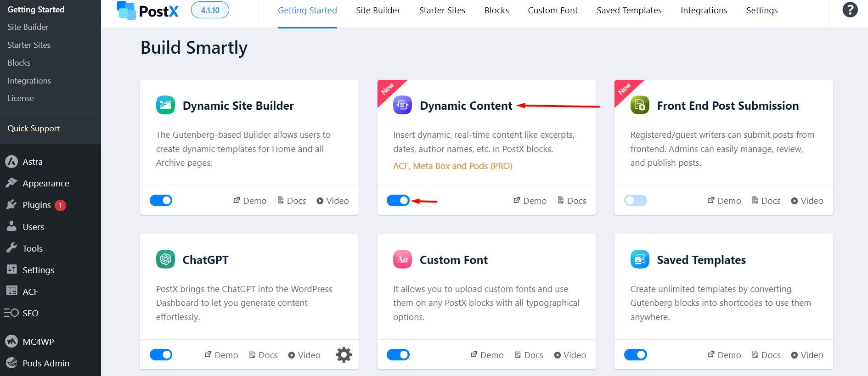Click the MC4WP sidebar icon
The height and width of the screenshot is (376, 868).
click(11, 341)
